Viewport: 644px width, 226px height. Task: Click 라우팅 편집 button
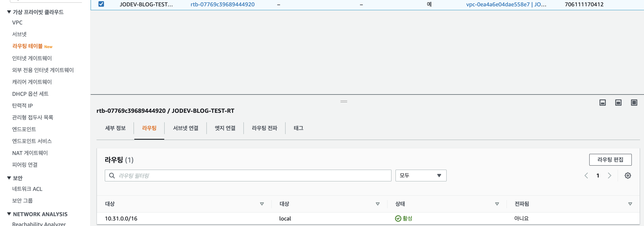[x=610, y=160]
